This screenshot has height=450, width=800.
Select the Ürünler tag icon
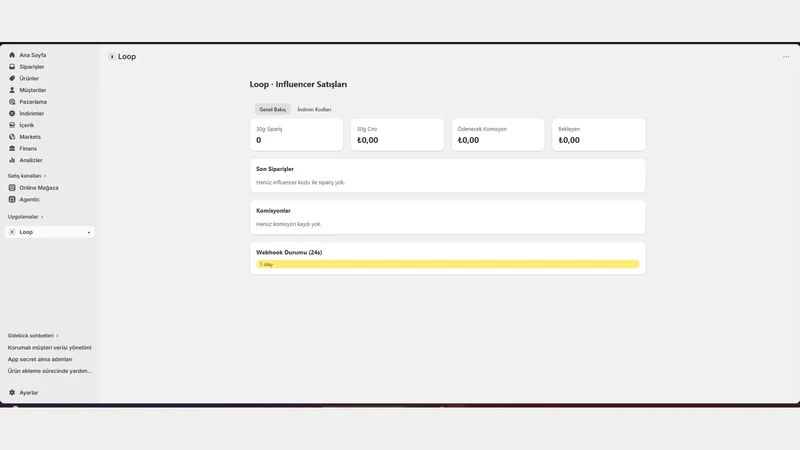click(x=12, y=78)
